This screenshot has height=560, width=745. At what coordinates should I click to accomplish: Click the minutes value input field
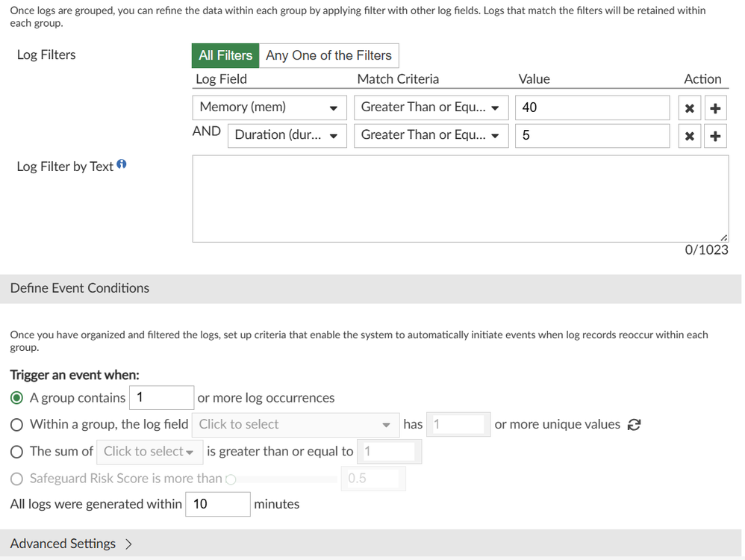[218, 504]
